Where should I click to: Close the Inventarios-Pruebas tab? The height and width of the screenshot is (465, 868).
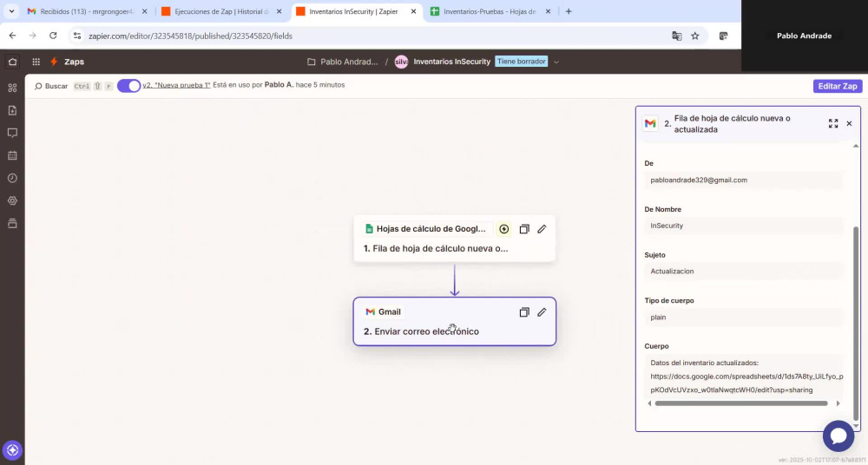(x=548, y=11)
